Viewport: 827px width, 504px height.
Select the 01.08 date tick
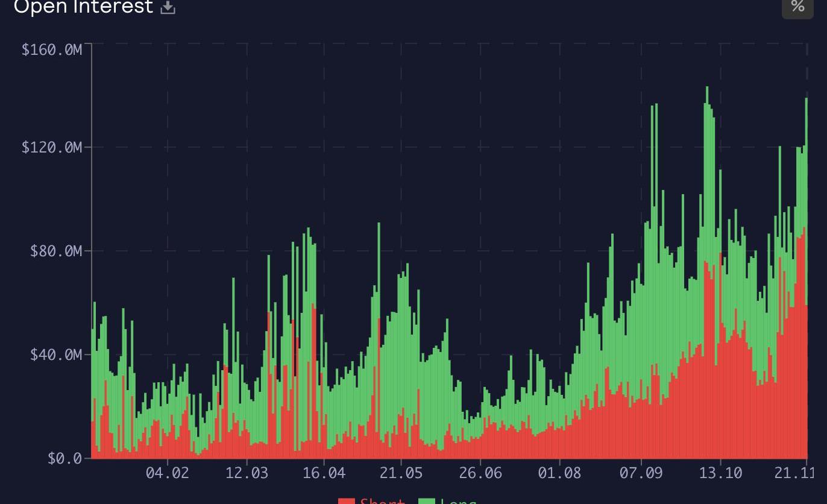click(559, 473)
